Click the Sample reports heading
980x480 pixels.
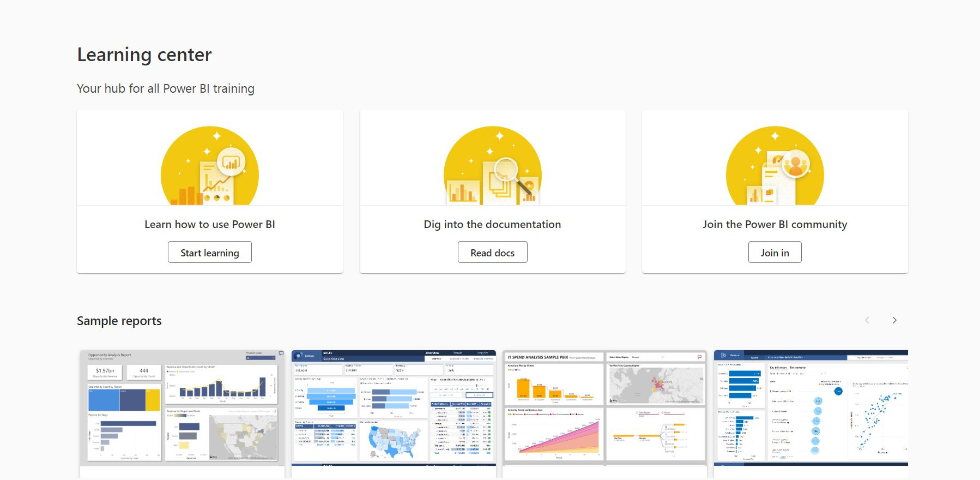(119, 321)
